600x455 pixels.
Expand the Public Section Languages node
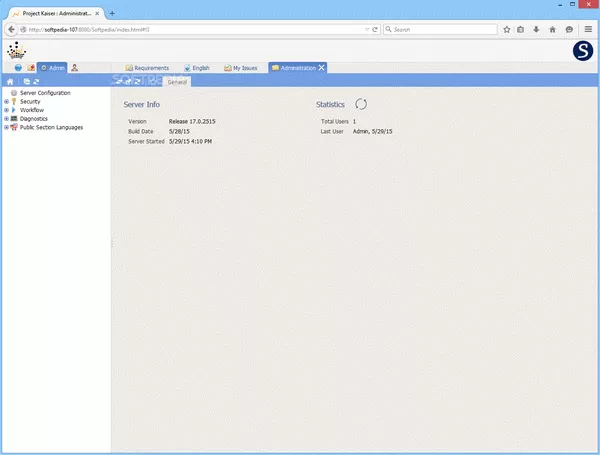7,127
